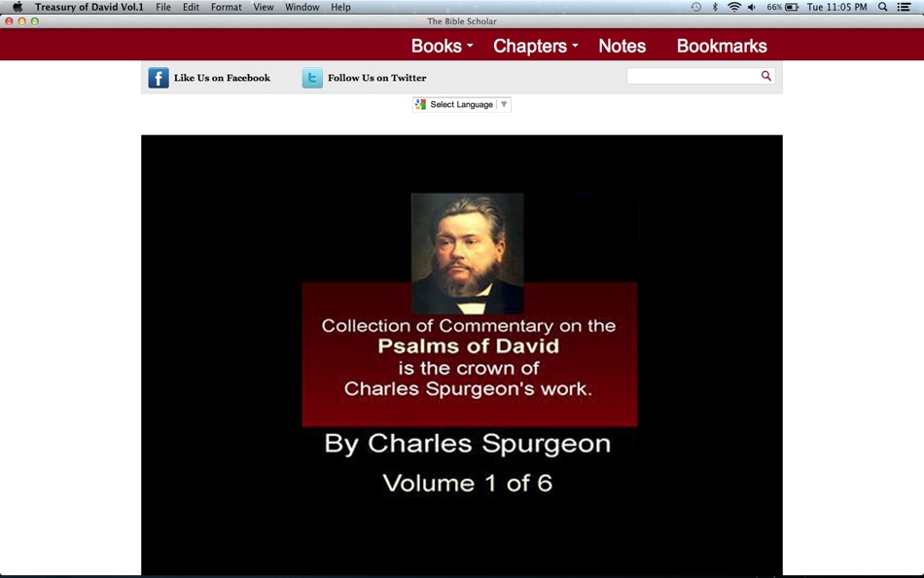This screenshot has width=924, height=578.
Task: Click the Bluetooth menu bar icon
Action: click(x=716, y=7)
